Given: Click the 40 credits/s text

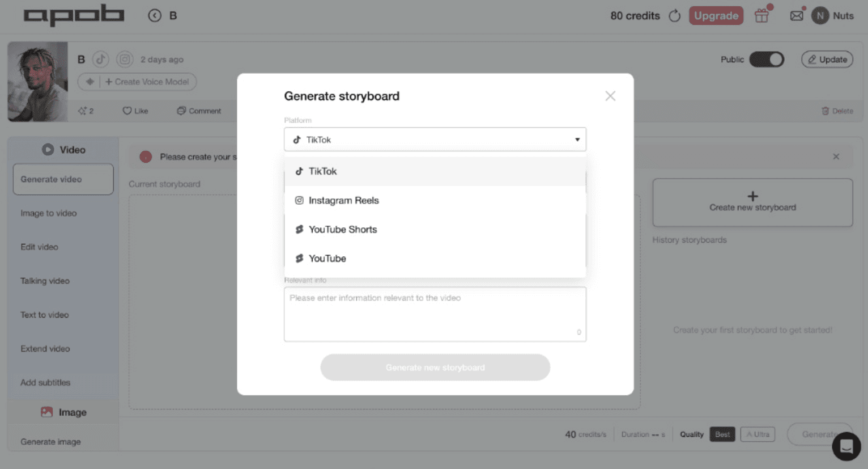Looking at the screenshot, I should (585, 434).
